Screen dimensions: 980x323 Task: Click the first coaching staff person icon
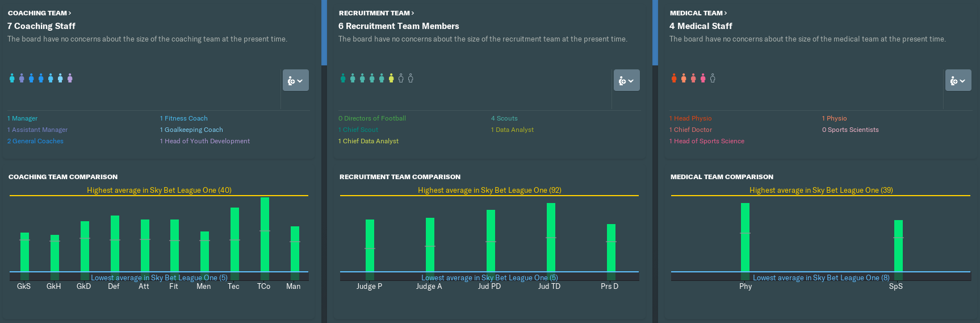[12, 78]
